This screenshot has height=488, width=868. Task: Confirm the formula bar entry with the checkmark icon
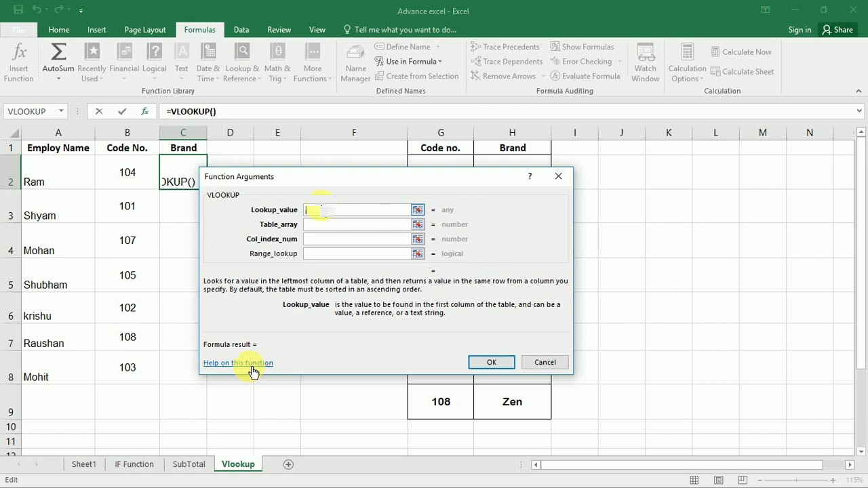122,111
